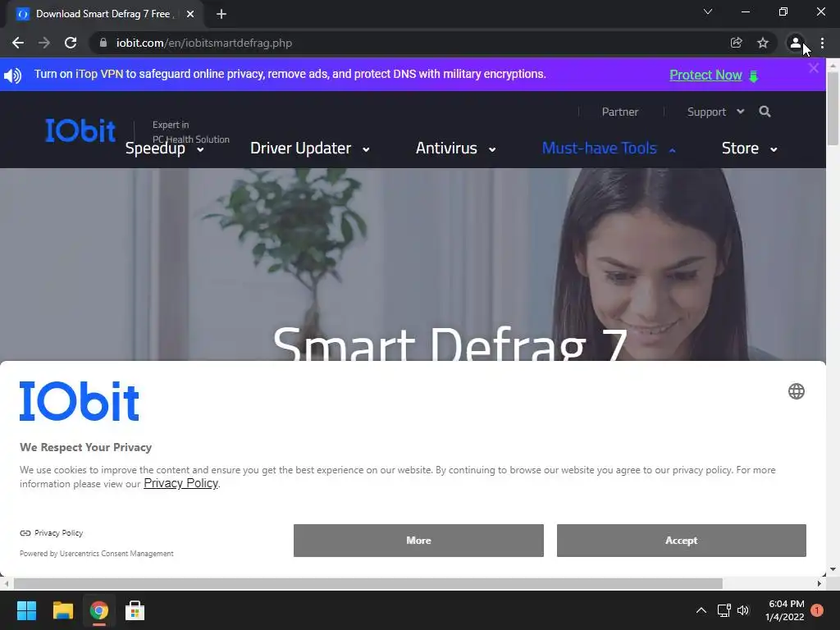Viewport: 840px width, 630px height.
Task: Click the Chrome taskbar icon
Action: click(x=98, y=610)
